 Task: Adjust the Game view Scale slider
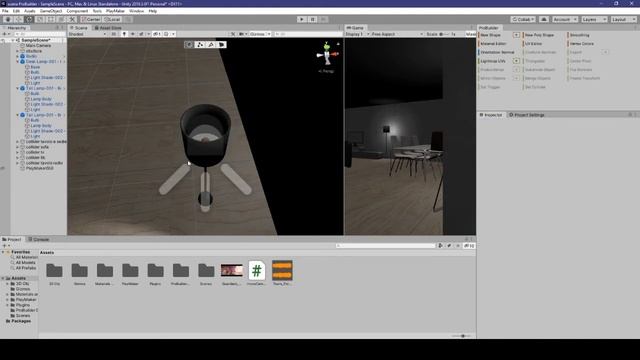pos(444,34)
